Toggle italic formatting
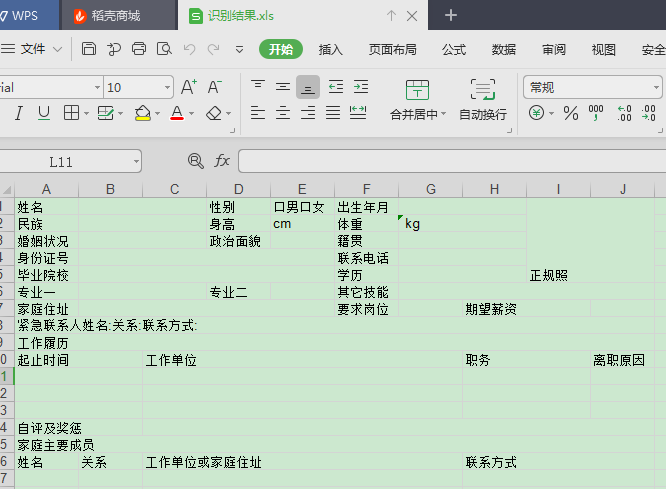666x489 pixels. pyautogui.click(x=19, y=113)
